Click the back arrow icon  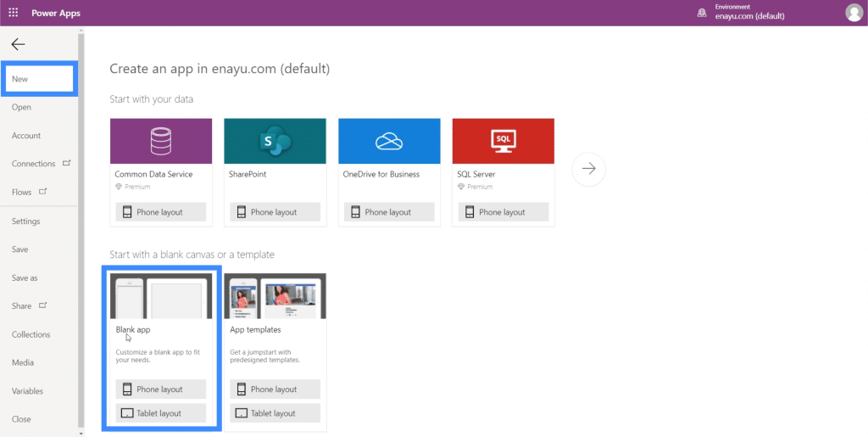tap(19, 44)
